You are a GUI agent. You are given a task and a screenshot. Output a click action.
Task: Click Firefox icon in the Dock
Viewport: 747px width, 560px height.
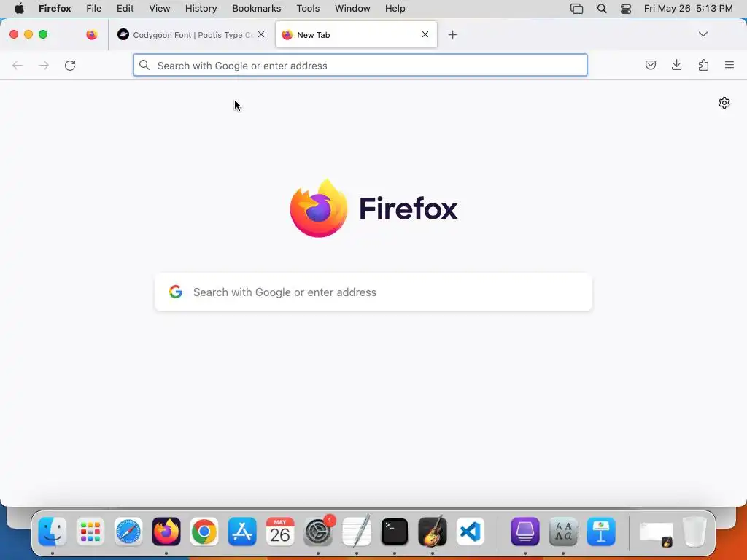coord(166,532)
